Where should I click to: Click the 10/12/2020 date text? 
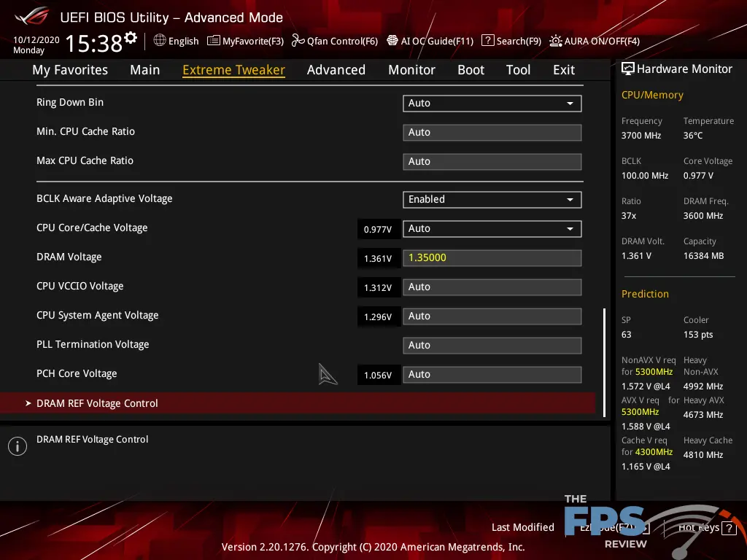coord(36,40)
